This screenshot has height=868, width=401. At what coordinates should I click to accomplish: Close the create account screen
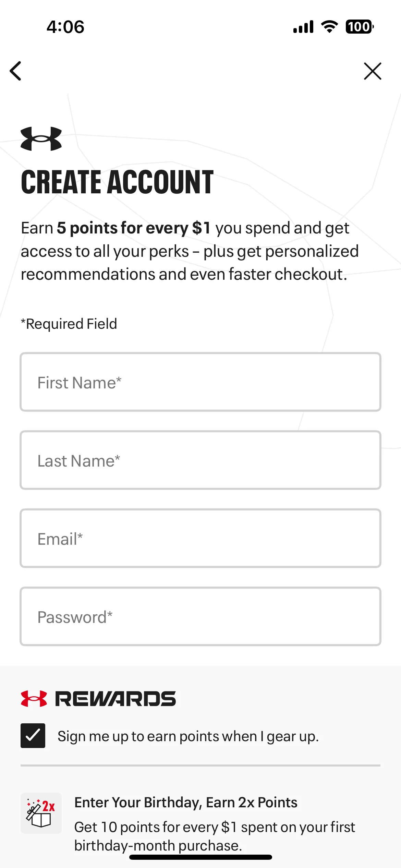click(x=373, y=71)
